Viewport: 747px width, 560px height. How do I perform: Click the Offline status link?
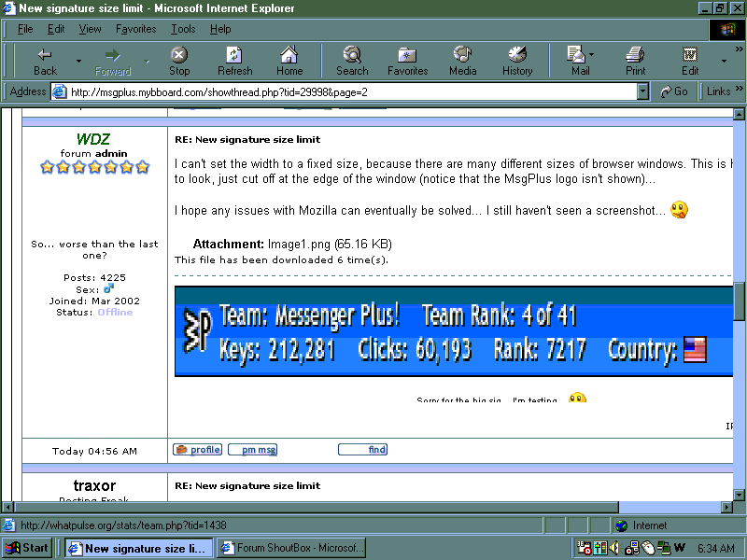point(115,313)
